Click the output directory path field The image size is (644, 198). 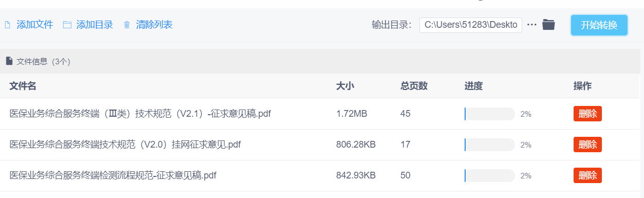471,25
